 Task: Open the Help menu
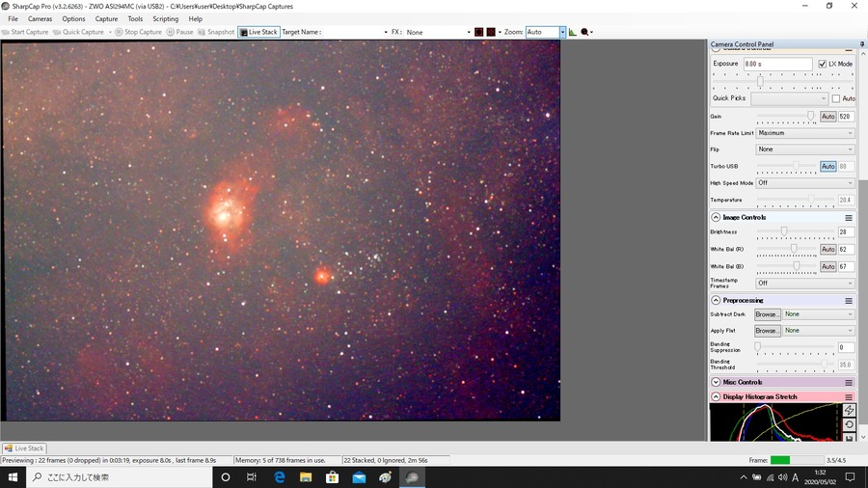(196, 19)
